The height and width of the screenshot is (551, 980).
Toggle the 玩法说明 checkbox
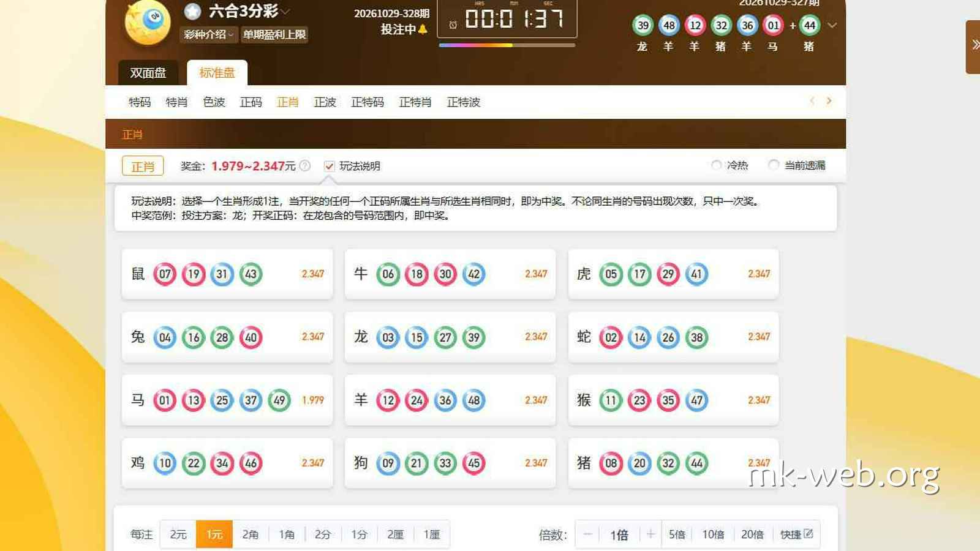click(330, 166)
